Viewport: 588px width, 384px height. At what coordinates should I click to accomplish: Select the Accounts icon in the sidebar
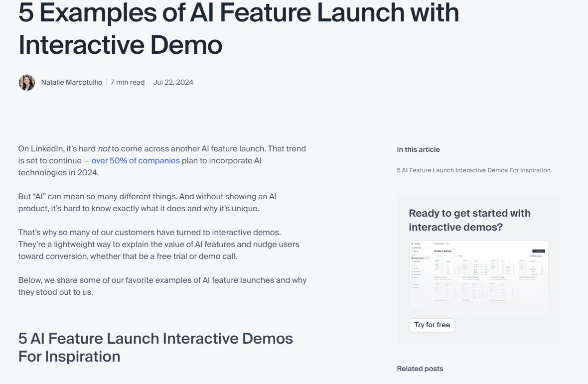[x=412, y=271]
